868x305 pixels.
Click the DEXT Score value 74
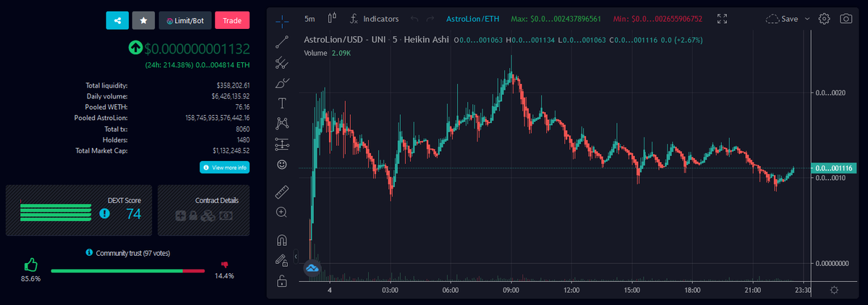click(134, 214)
